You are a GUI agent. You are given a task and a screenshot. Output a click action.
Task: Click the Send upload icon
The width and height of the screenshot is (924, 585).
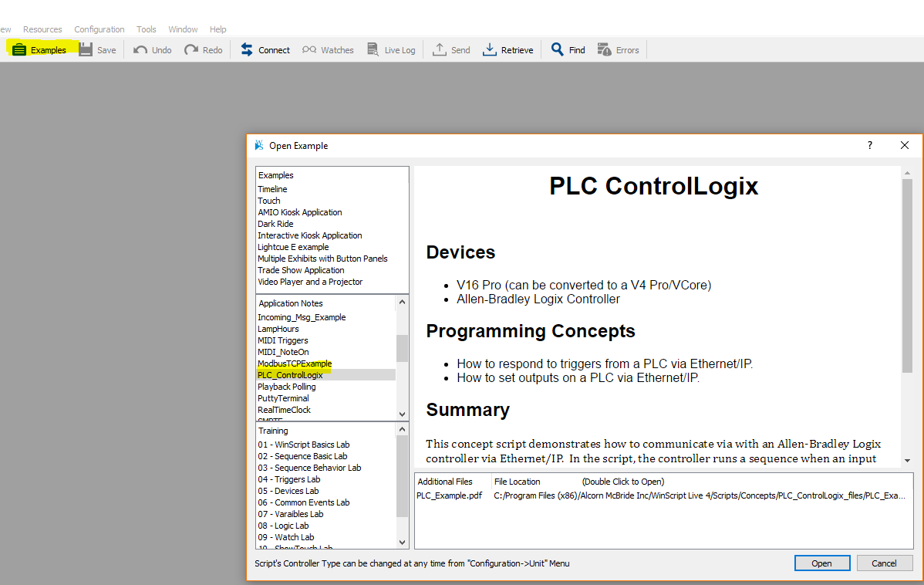(x=440, y=50)
